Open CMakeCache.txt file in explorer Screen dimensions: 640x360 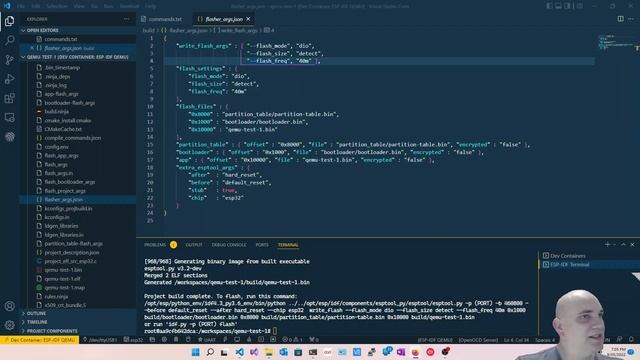click(78, 129)
